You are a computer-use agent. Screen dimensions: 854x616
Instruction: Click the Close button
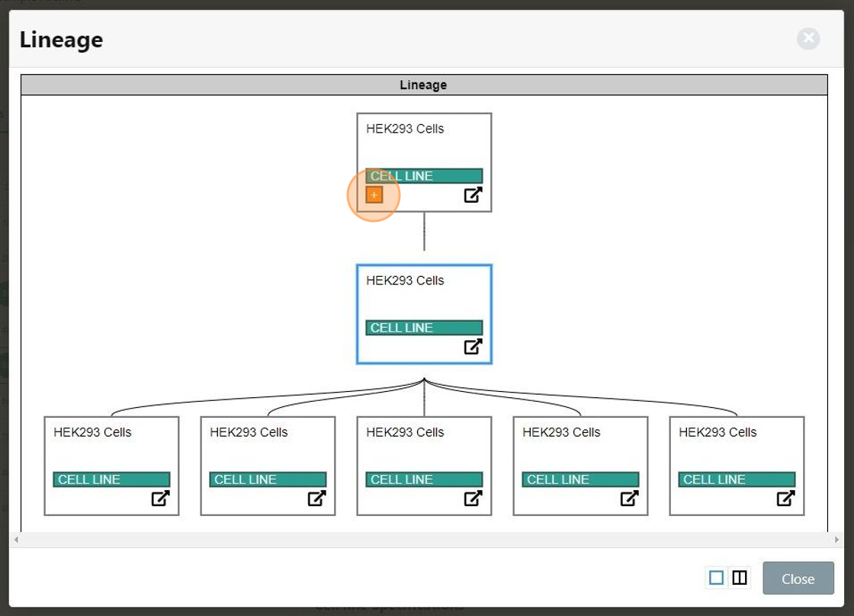pos(798,579)
